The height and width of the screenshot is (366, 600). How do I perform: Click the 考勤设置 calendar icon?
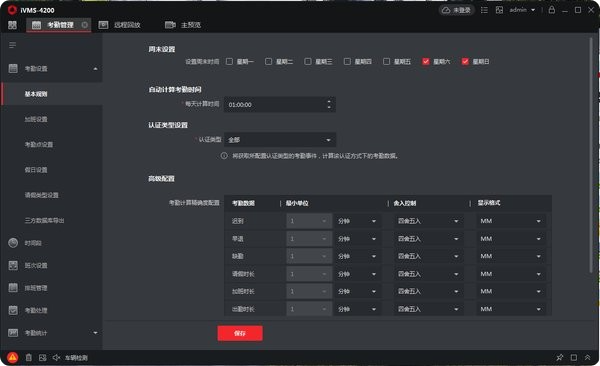(x=13, y=69)
